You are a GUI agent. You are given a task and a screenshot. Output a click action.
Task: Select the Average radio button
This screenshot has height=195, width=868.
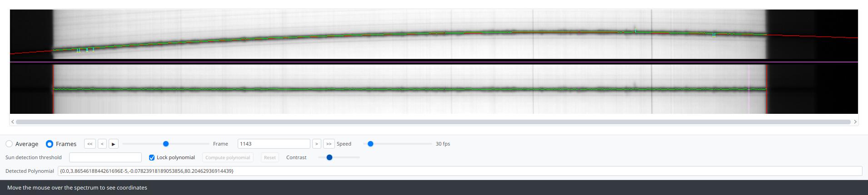click(9, 144)
